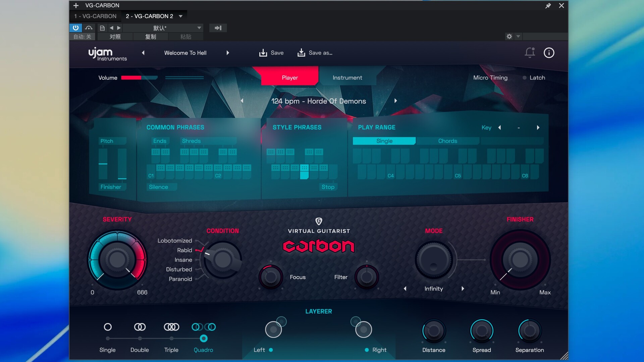
Task: Expand the arrow next to the gear
Action: pyautogui.click(x=518, y=36)
